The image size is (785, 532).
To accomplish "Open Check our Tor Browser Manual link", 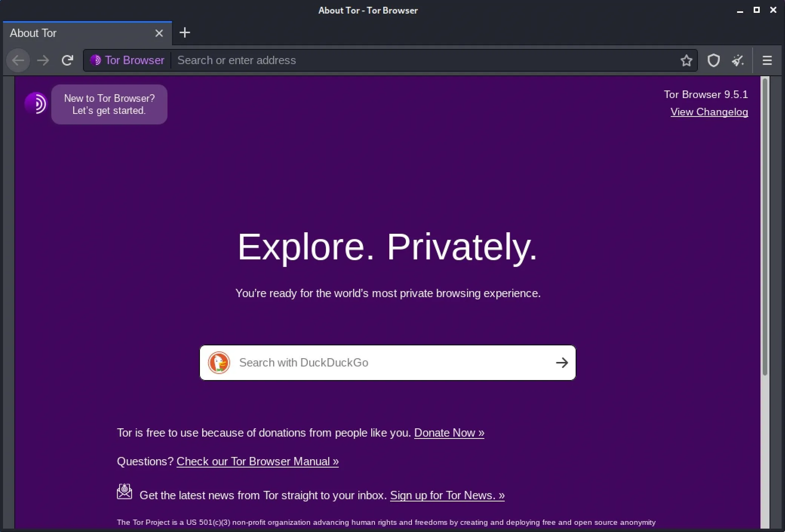I will (258, 461).
